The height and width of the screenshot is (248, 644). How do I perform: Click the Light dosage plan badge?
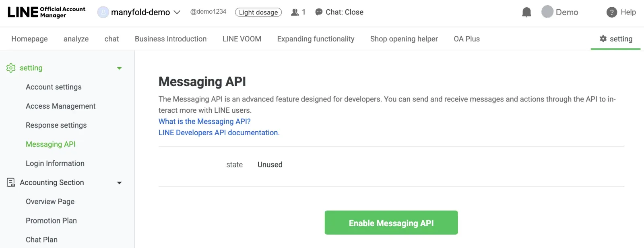tap(258, 12)
